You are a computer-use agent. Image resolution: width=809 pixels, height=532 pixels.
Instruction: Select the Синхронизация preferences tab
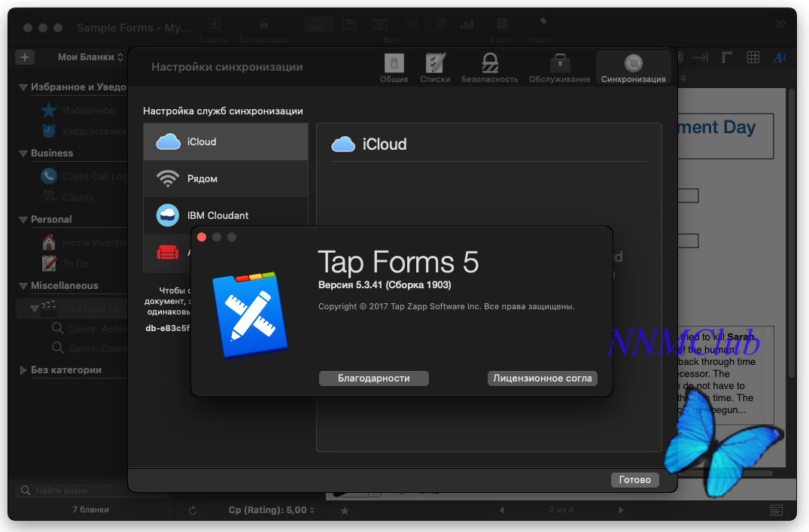[x=633, y=68]
